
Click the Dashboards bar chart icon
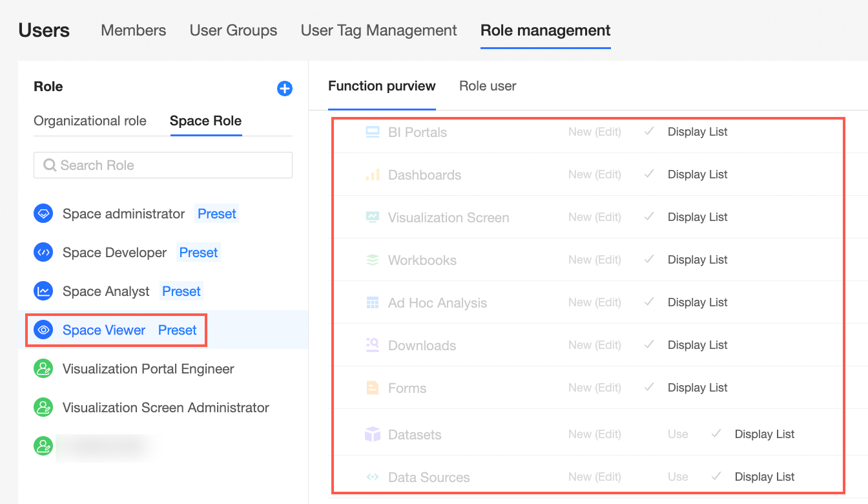point(373,175)
